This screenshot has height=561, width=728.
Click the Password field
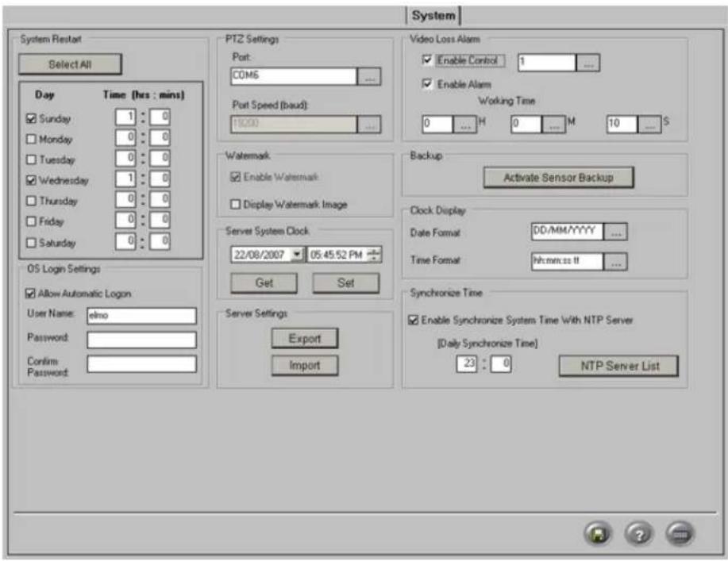click(x=141, y=340)
